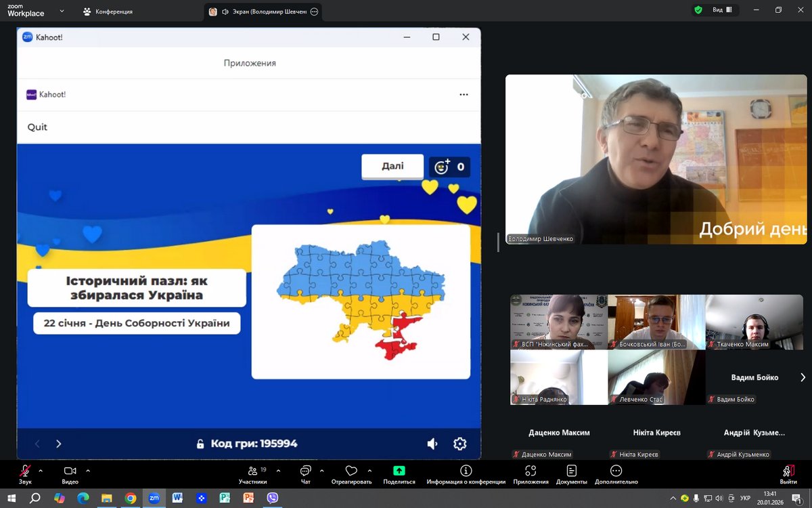
Task: Toggle the microphone mute button (Звук)
Action: [x=25, y=471]
